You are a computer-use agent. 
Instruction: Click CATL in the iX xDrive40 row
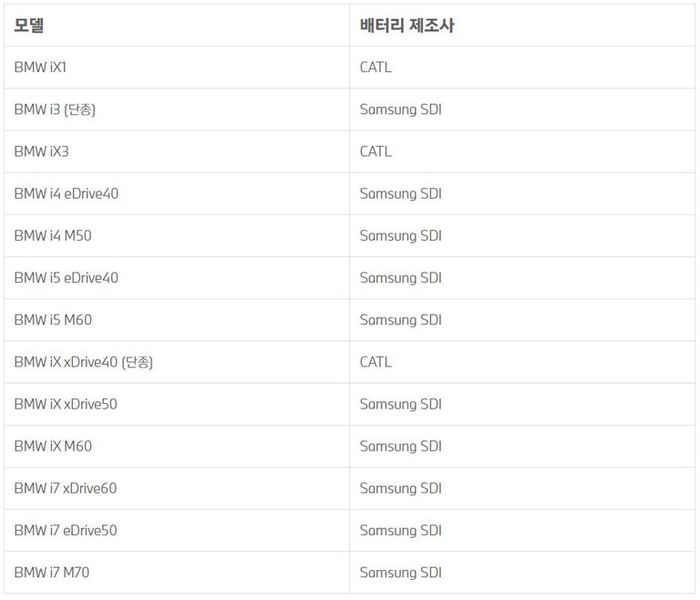[x=376, y=362]
